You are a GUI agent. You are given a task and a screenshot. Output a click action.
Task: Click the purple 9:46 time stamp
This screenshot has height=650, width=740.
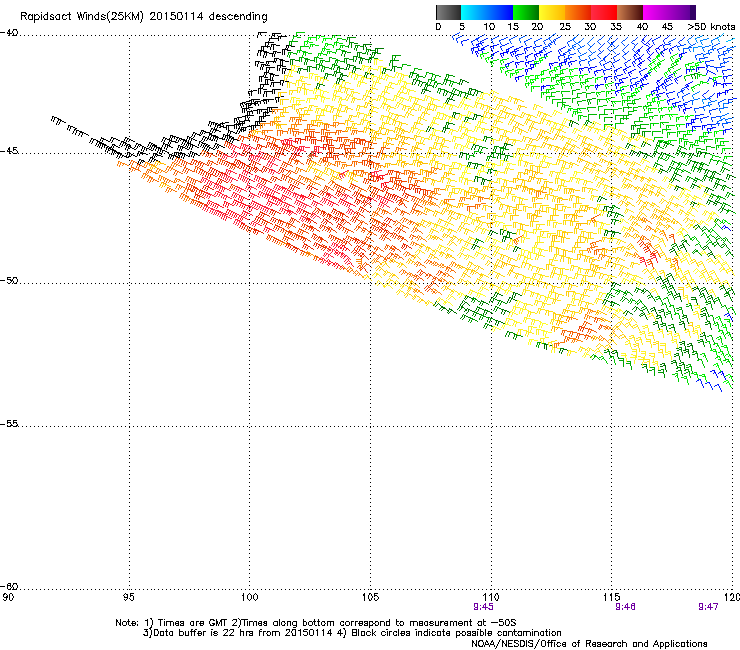[x=625, y=607]
